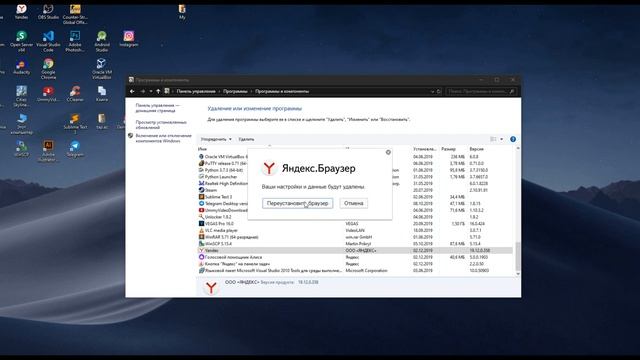640x360 pixels.
Task: Select the WinRAR 5.71 row
Action: click(355, 237)
